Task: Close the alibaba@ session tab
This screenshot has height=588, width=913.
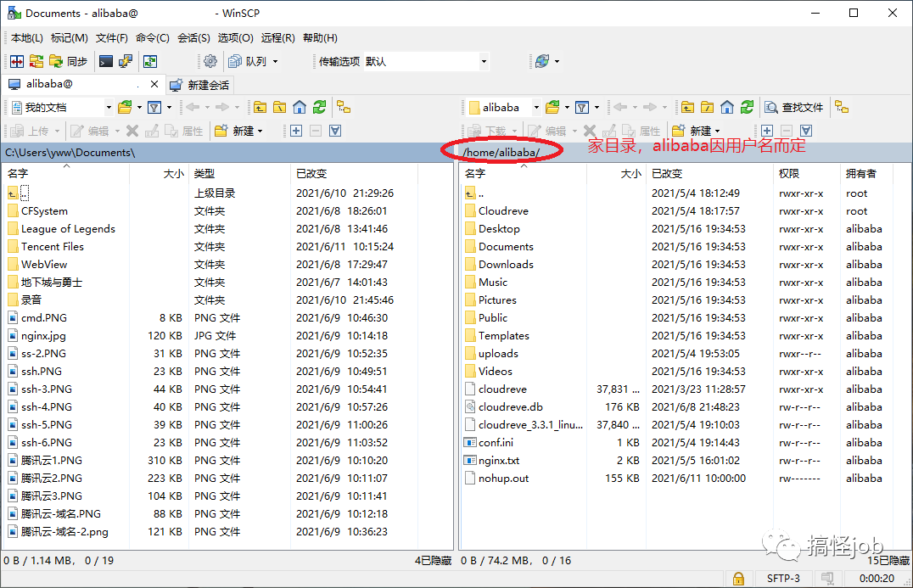Action: coord(154,84)
